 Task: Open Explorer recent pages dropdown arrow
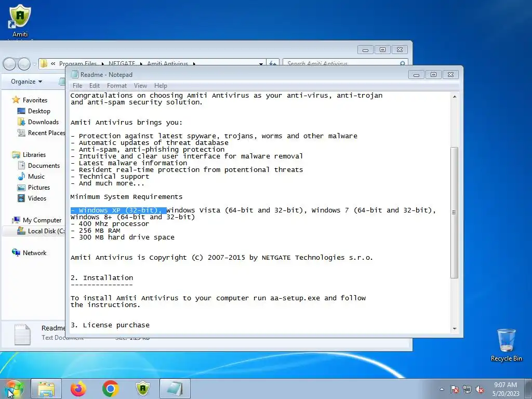[x=34, y=64]
